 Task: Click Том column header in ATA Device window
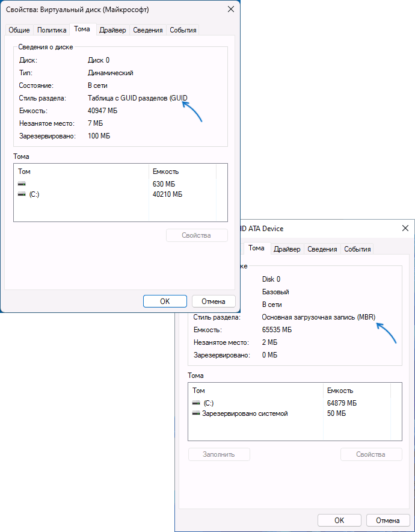(x=256, y=391)
